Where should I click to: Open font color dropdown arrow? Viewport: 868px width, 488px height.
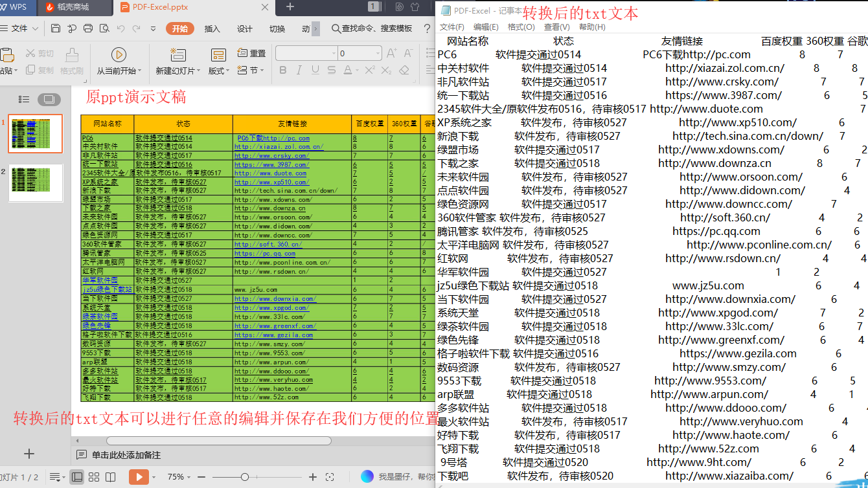click(356, 70)
